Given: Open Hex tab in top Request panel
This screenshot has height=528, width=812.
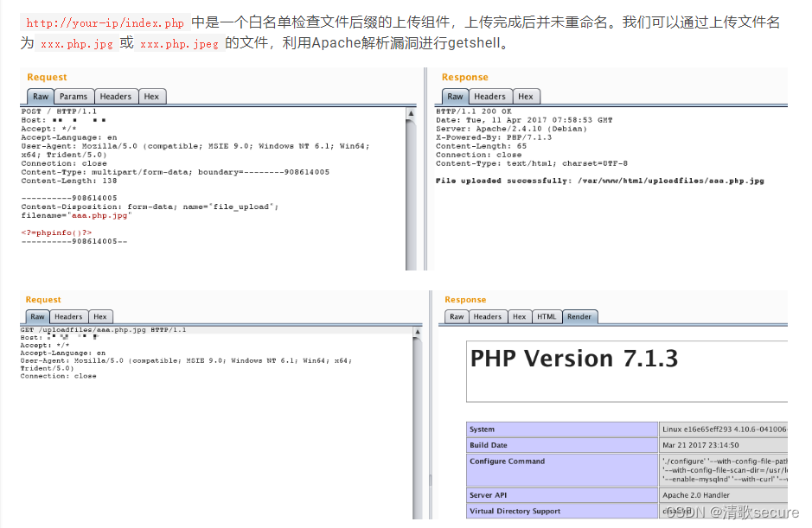Looking at the screenshot, I should click(151, 96).
